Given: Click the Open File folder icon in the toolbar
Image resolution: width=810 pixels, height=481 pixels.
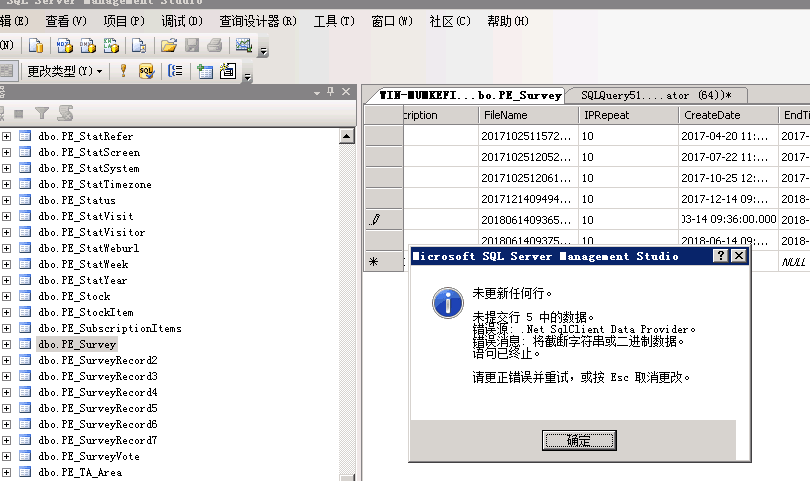Looking at the screenshot, I should tap(169, 45).
